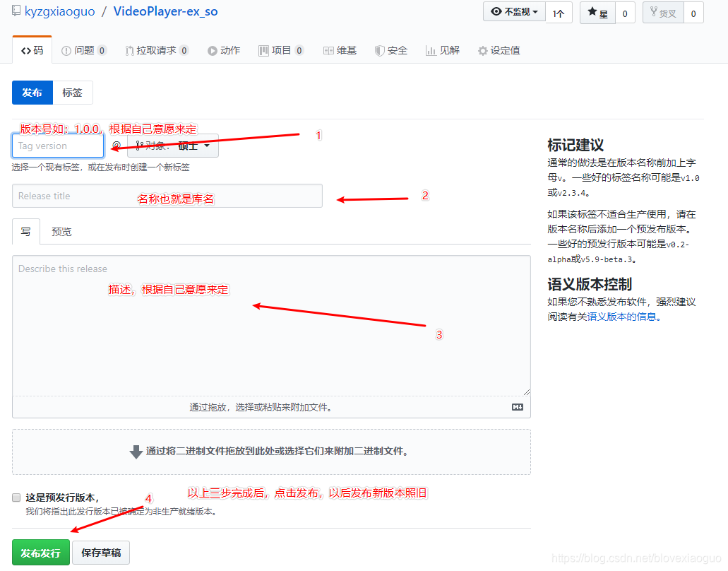Click the watcher count 1个
Screen dimensions: 728x571
559,13
